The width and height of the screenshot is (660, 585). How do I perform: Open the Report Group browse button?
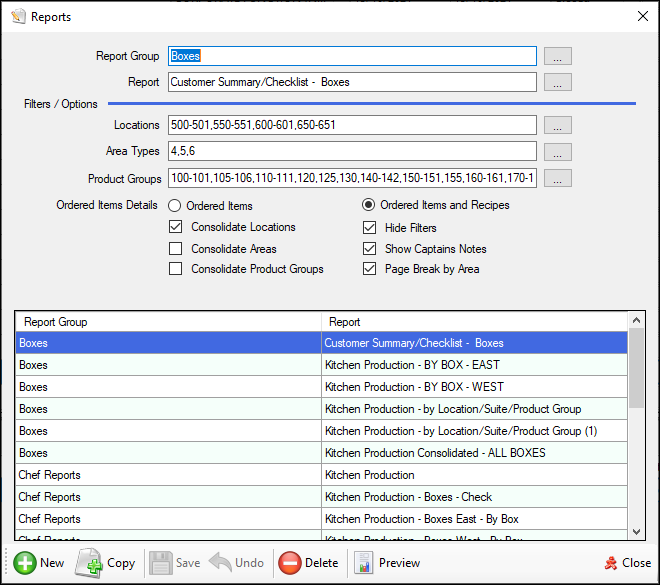559,57
